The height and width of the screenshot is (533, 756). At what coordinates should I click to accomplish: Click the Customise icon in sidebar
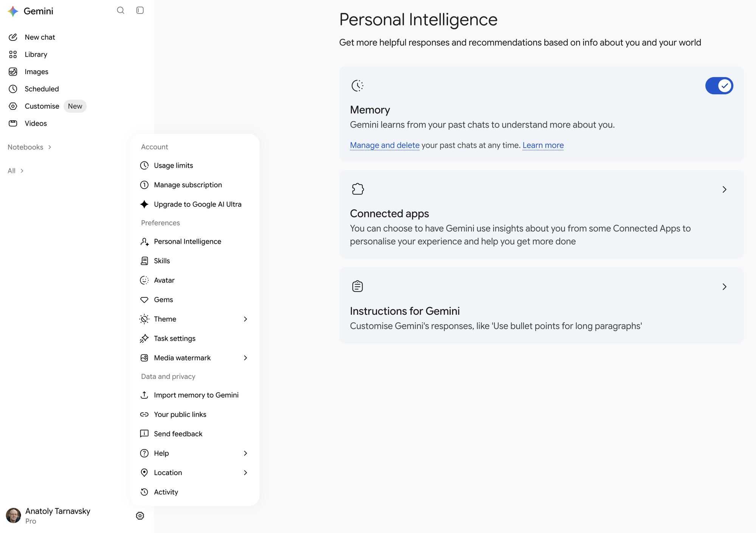point(13,106)
